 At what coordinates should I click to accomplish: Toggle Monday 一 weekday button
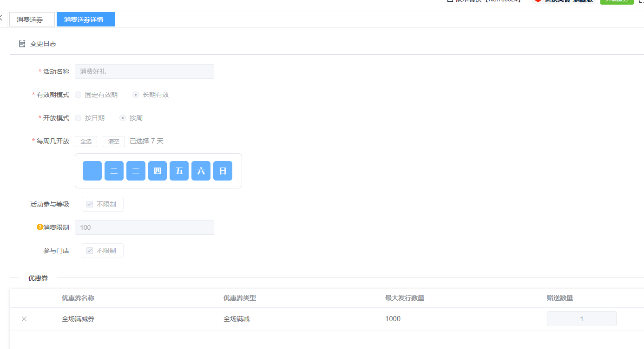tap(92, 171)
